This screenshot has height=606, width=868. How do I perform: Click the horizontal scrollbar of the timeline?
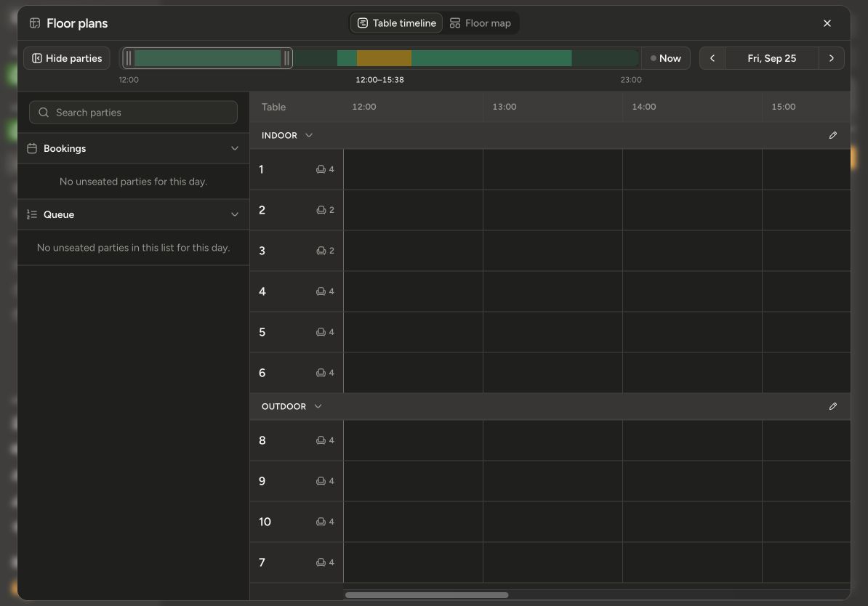pyautogui.click(x=427, y=595)
